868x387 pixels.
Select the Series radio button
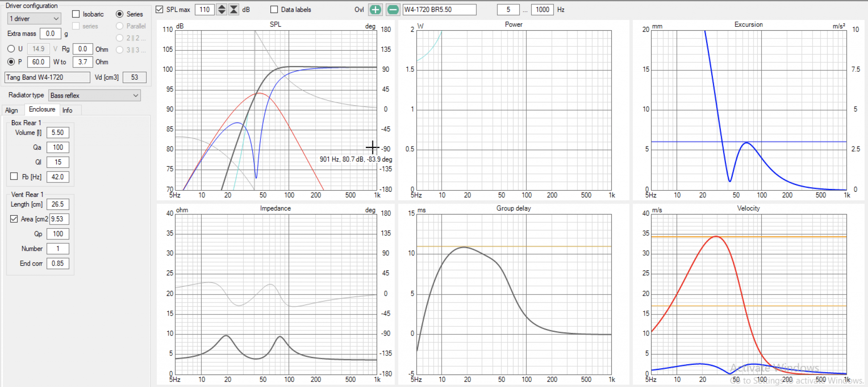[120, 14]
